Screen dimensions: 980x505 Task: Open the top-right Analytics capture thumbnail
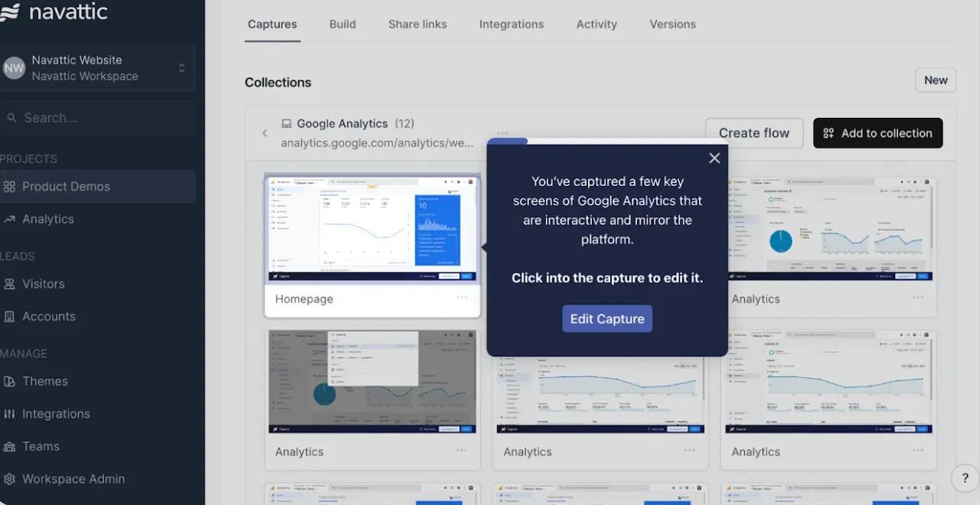click(x=830, y=229)
